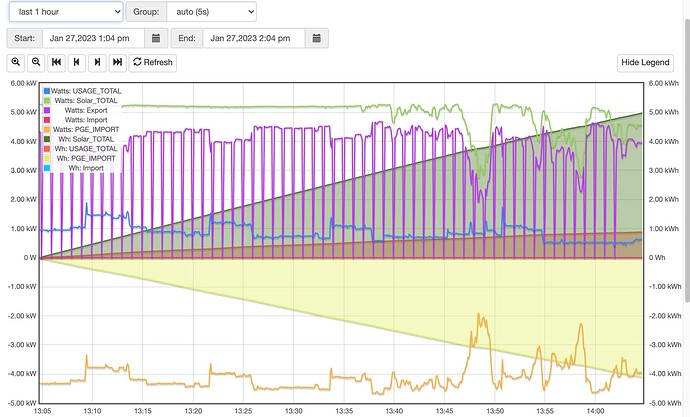
Task: Click the Hide Legend button
Action: coord(645,62)
